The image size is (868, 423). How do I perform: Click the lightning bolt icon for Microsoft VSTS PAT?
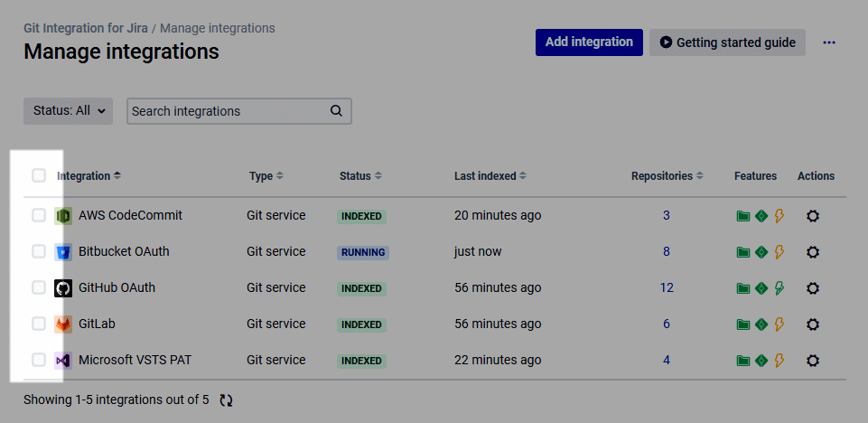click(779, 361)
